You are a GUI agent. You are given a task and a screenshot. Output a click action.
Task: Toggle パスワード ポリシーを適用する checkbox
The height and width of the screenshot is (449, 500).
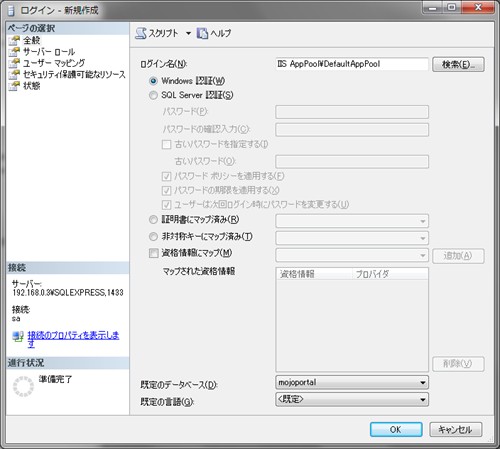click(x=166, y=176)
